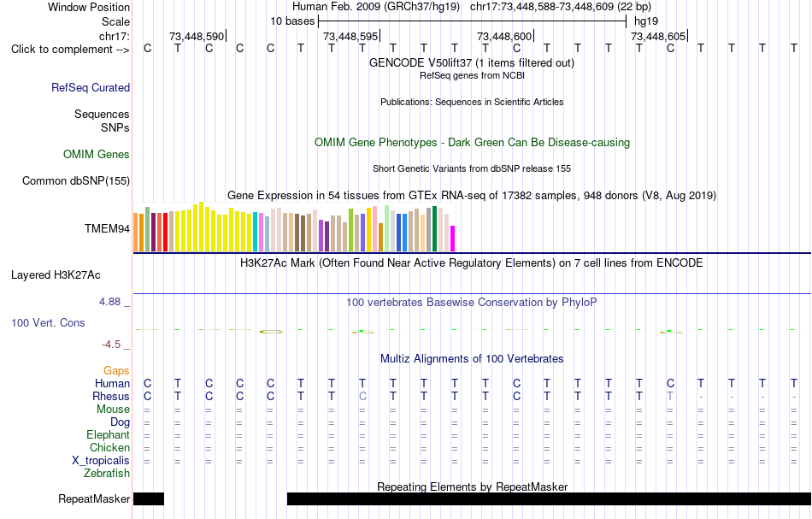Click the Window Position label
Screen dimensions: 812x519
[89, 7]
